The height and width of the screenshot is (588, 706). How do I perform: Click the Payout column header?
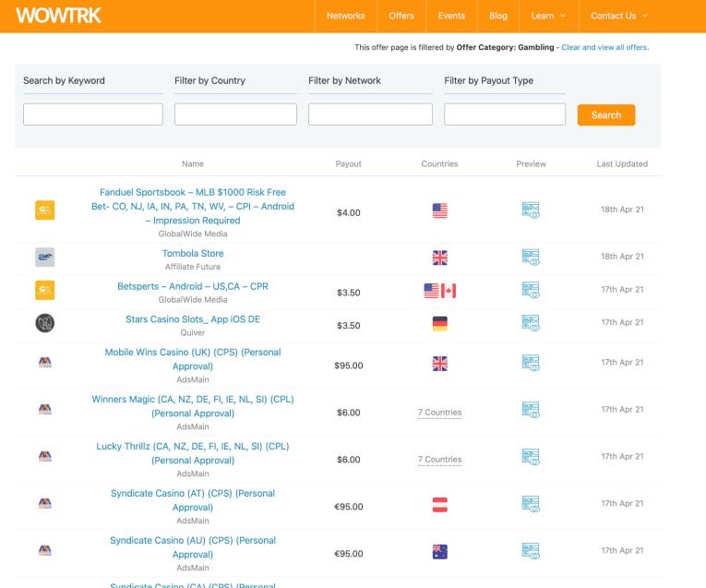pos(349,164)
